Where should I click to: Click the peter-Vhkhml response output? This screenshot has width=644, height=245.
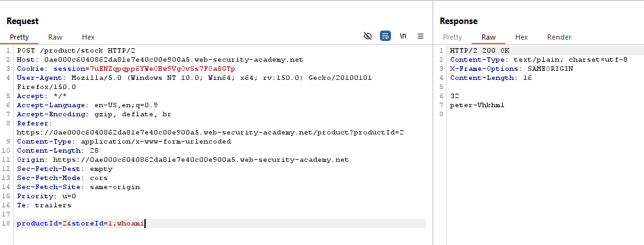click(x=477, y=105)
